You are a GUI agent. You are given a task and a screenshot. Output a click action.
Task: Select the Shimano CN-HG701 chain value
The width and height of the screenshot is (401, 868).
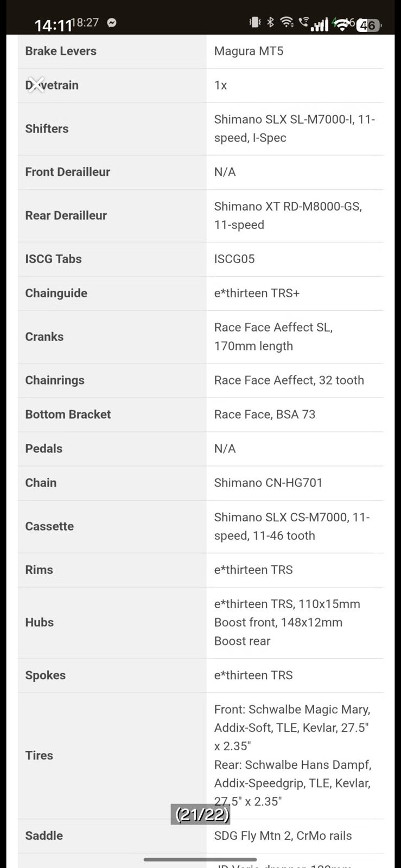pos(268,483)
